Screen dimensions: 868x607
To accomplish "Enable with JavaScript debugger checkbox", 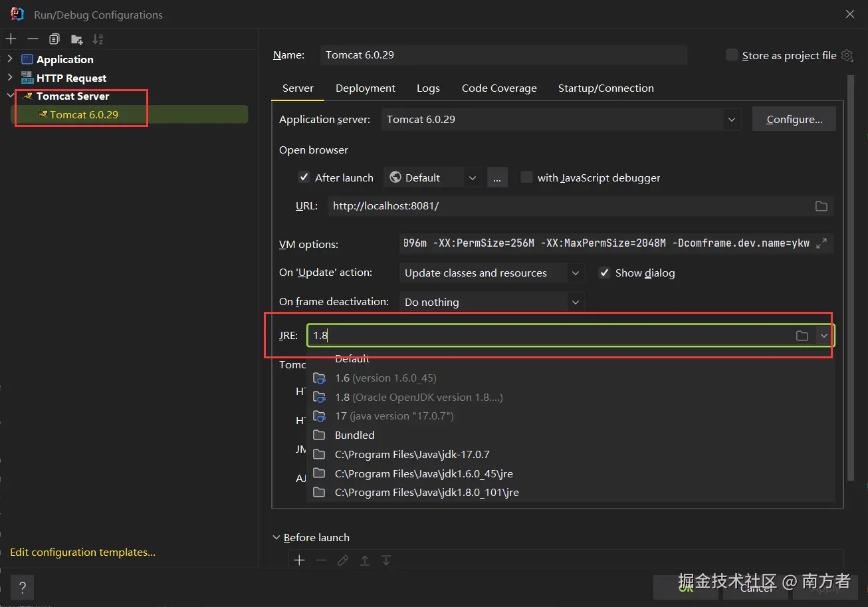I will tap(526, 178).
